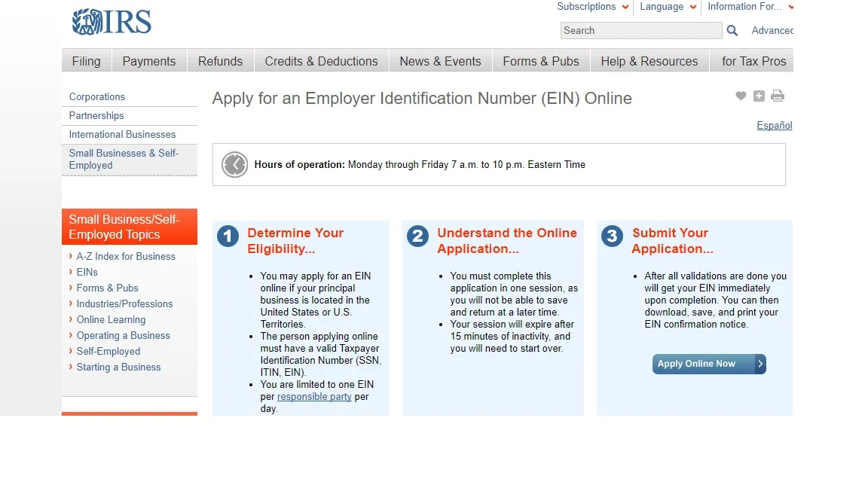
Task: Open the responsible party link
Action: coord(314,397)
